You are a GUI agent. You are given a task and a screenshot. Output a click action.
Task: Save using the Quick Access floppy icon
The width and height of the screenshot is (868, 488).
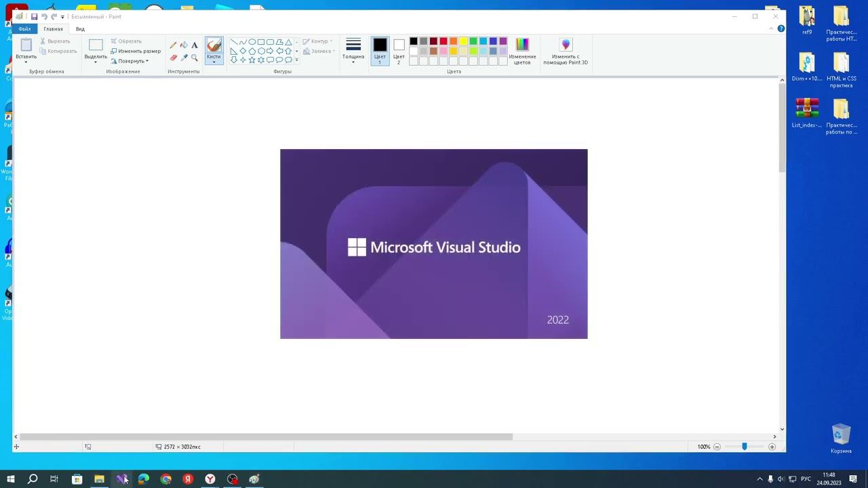point(34,16)
